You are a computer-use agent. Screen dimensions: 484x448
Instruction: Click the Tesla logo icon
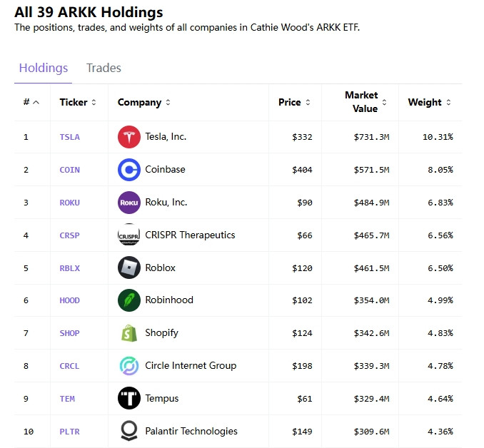(129, 137)
